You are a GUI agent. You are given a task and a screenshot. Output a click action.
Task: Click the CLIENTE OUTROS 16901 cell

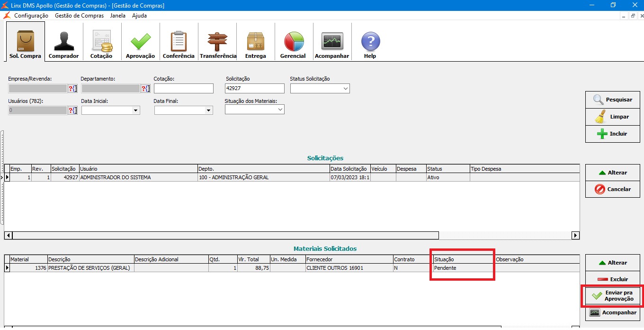[349, 268]
